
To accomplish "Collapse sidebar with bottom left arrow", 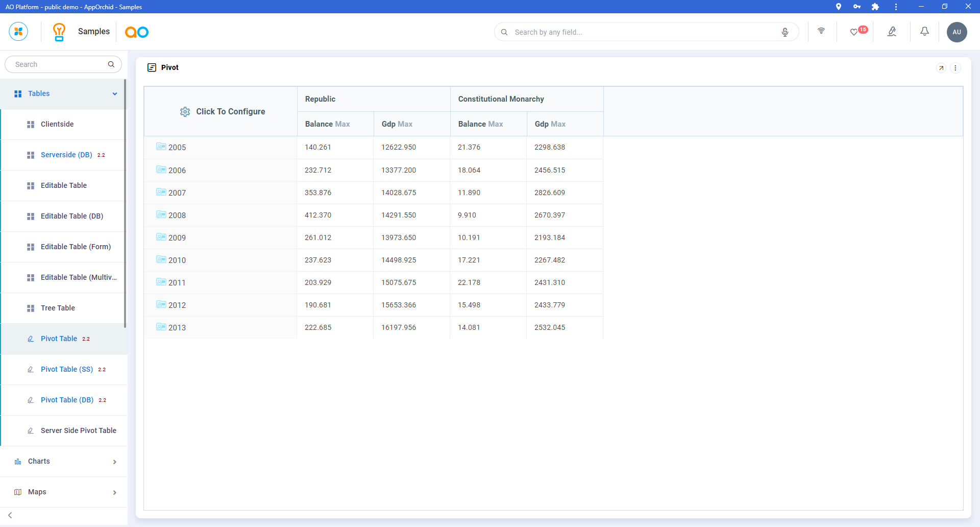I will point(10,515).
